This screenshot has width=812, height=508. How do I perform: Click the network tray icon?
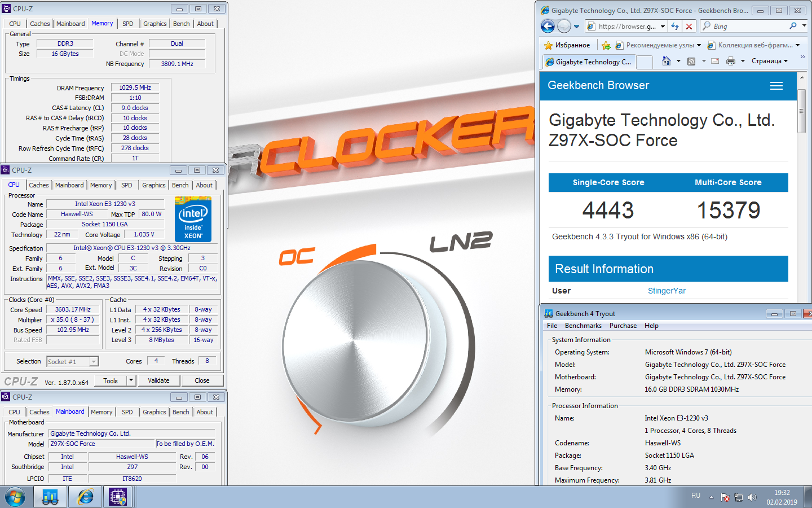pyautogui.click(x=739, y=497)
